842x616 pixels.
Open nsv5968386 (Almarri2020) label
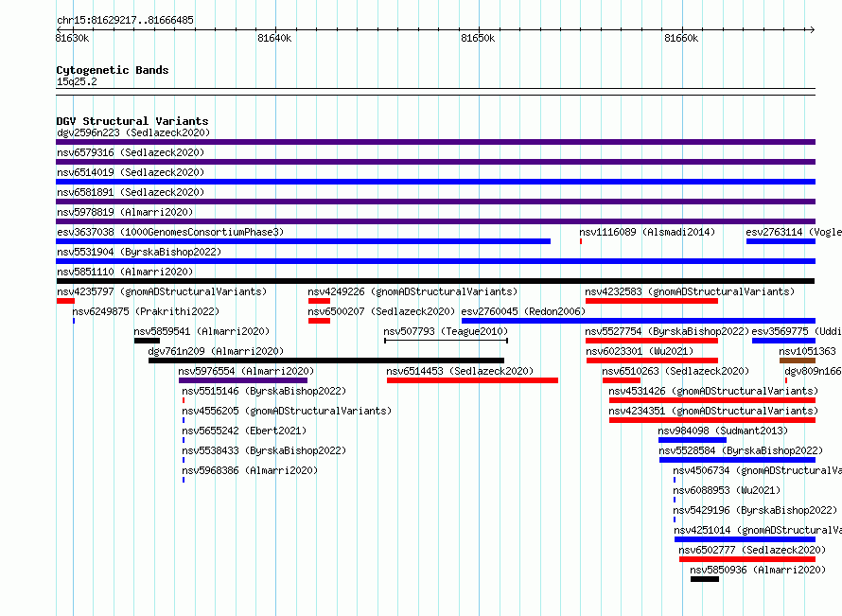tap(250, 470)
